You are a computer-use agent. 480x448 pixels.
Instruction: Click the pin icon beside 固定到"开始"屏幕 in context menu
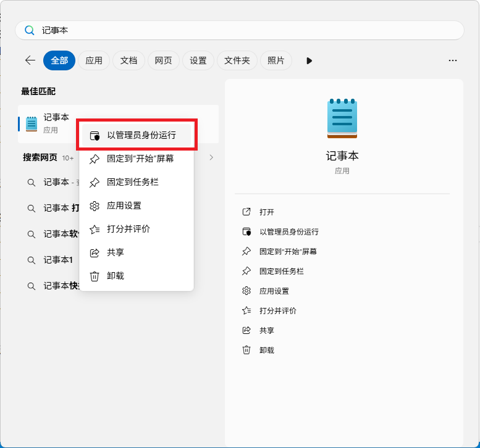point(95,159)
